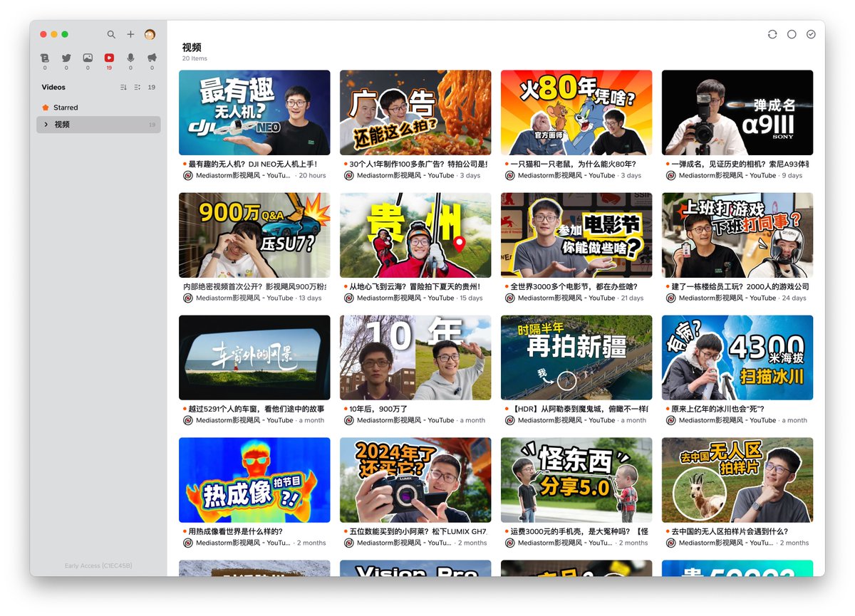
Task: Click the 19 unread count beside Videos
Action: [x=151, y=87]
